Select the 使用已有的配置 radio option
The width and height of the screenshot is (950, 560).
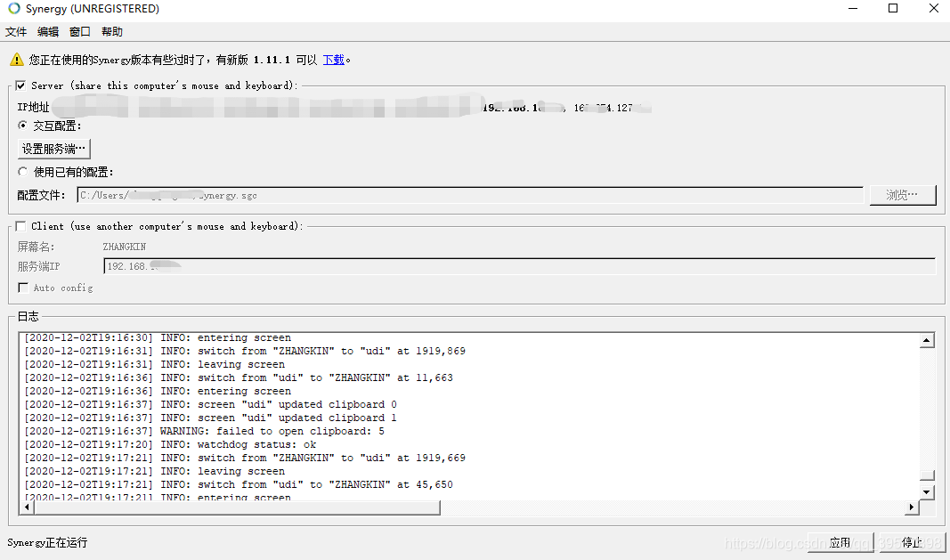pyautogui.click(x=23, y=172)
